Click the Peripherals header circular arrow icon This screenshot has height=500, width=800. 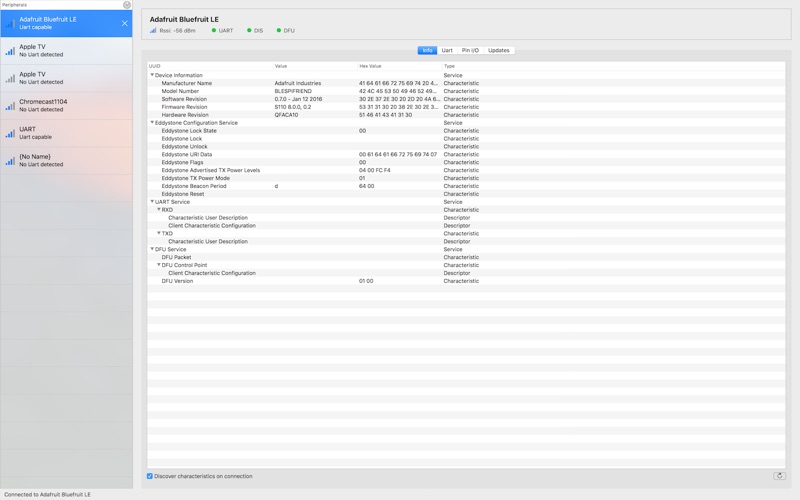point(127,5)
